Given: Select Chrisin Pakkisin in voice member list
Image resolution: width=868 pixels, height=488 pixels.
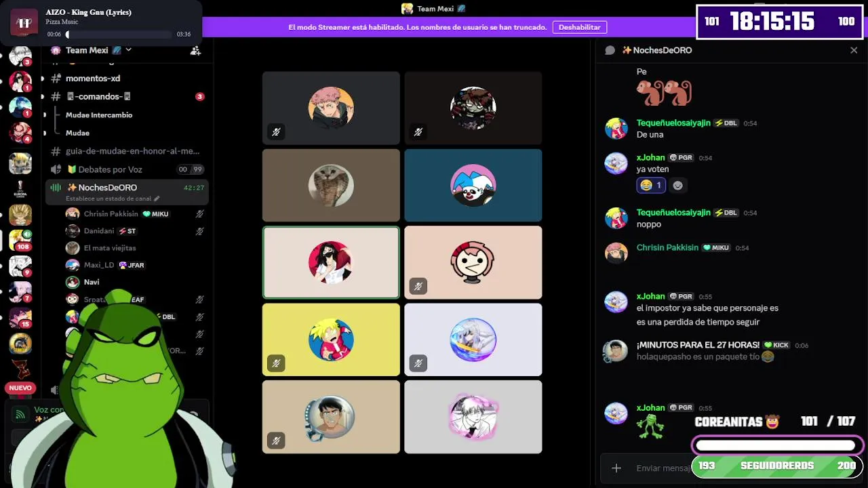Looking at the screenshot, I should pyautogui.click(x=111, y=213).
